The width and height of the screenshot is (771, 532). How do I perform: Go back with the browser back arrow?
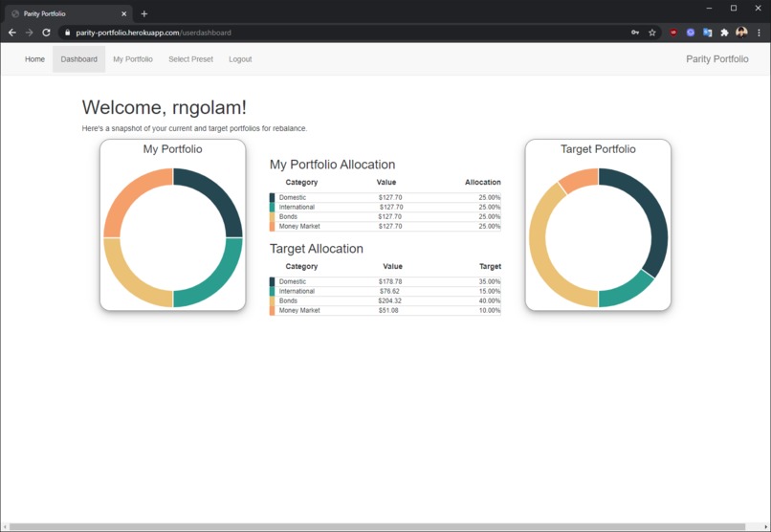coord(12,33)
